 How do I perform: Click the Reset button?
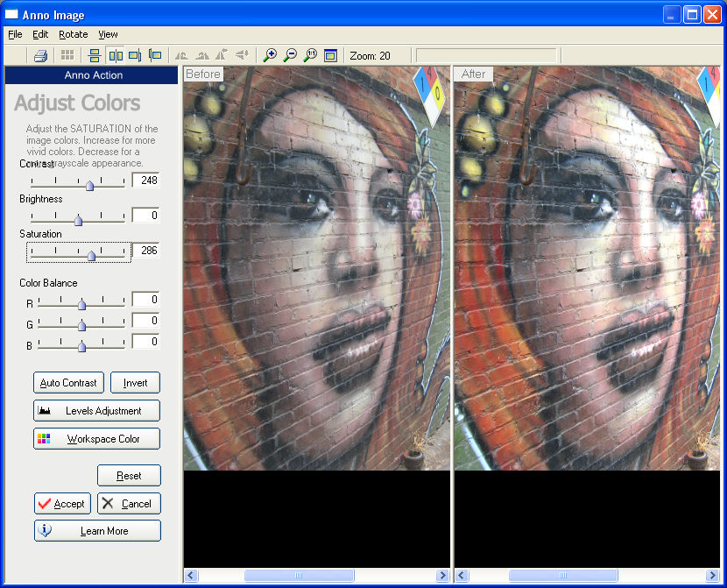129,476
